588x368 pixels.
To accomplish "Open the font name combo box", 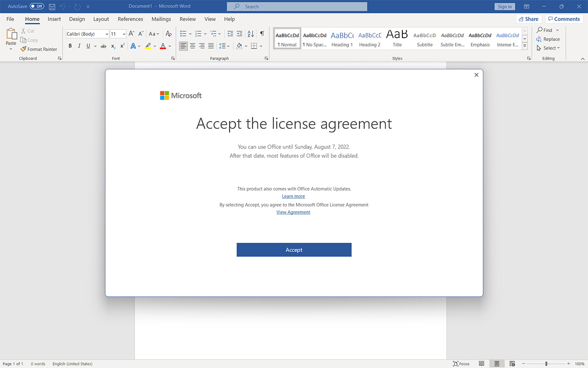I will [87, 34].
